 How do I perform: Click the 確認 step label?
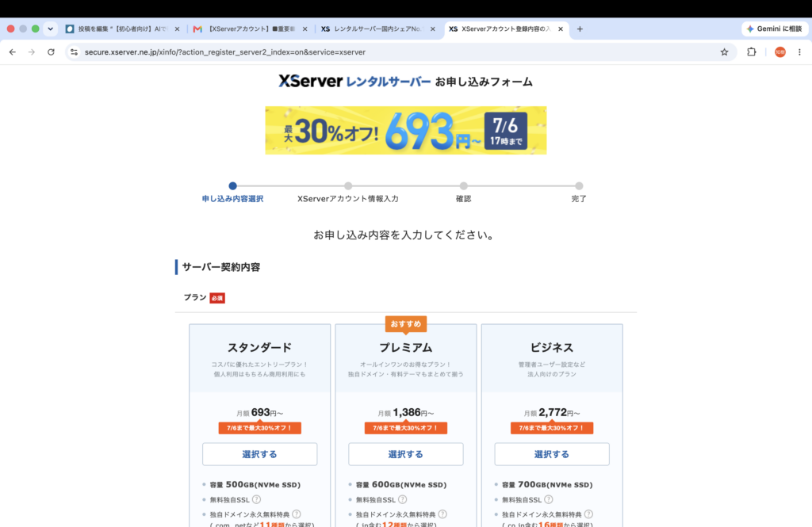coord(463,199)
